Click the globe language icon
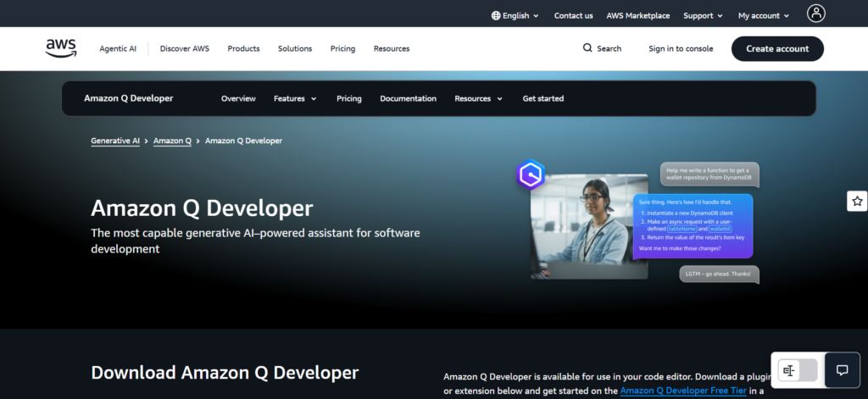868x399 pixels. tap(496, 15)
